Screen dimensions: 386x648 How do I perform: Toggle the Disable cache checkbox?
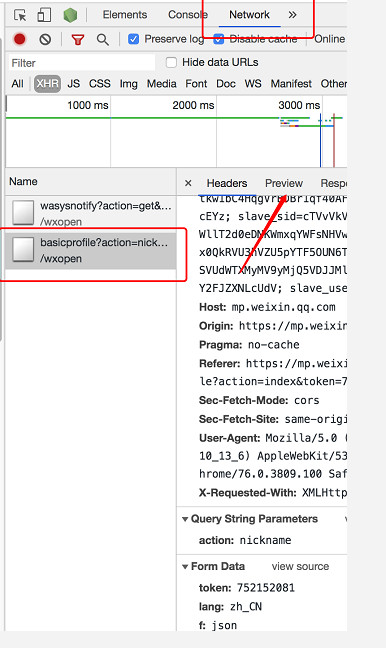[x=219, y=39]
